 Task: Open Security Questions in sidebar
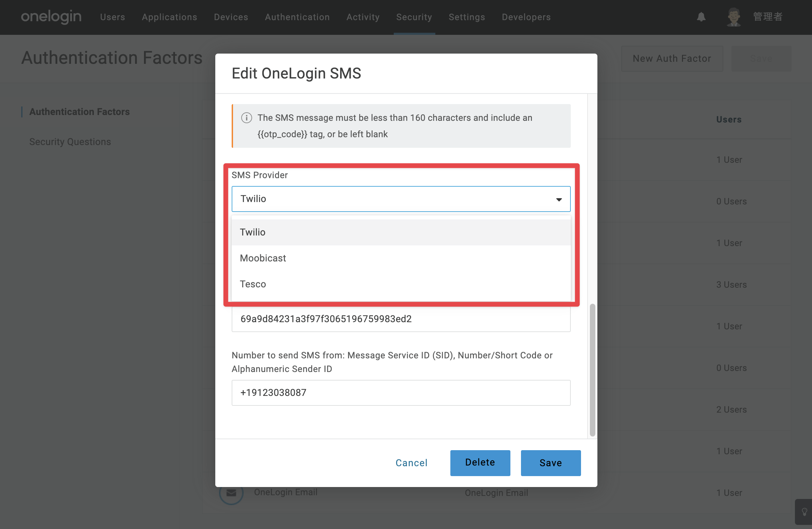click(70, 142)
